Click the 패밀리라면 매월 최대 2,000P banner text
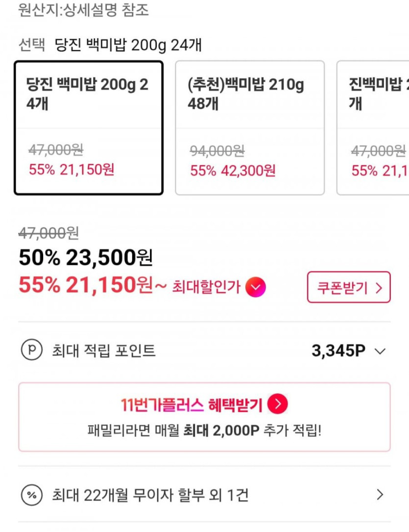Viewport: 409px width, 532px height. coord(204,431)
